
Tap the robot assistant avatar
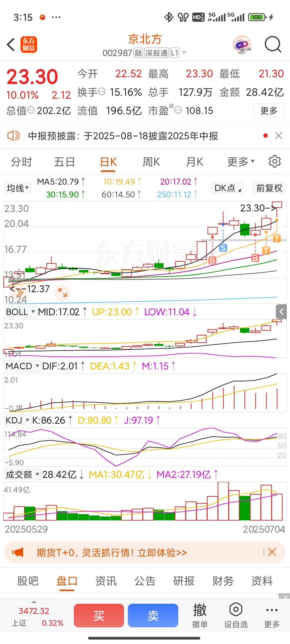(242, 45)
